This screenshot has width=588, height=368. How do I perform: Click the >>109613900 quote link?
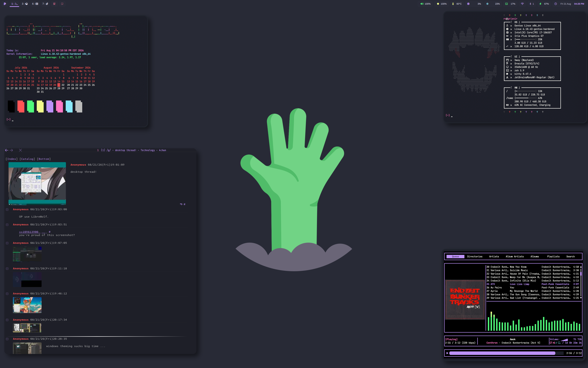point(29,232)
